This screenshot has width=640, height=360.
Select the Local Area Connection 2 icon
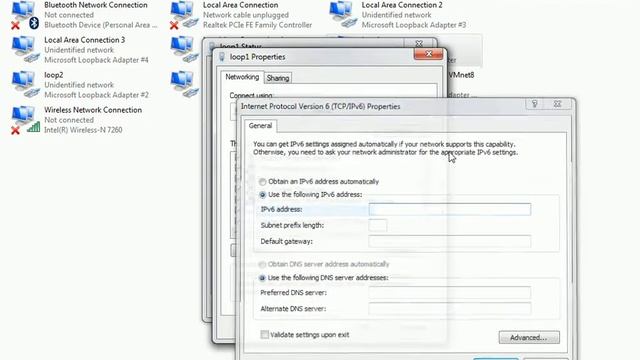coord(343,15)
